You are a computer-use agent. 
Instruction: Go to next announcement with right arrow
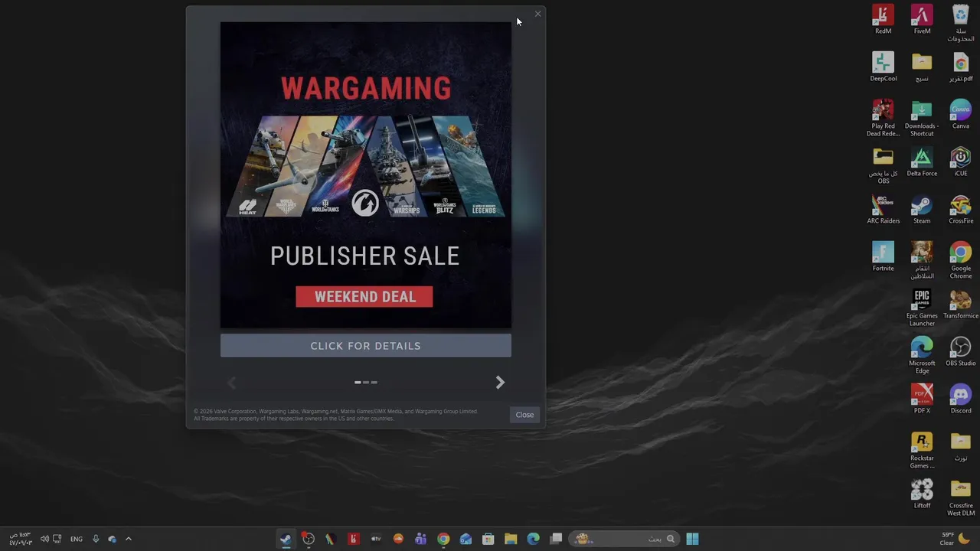500,382
